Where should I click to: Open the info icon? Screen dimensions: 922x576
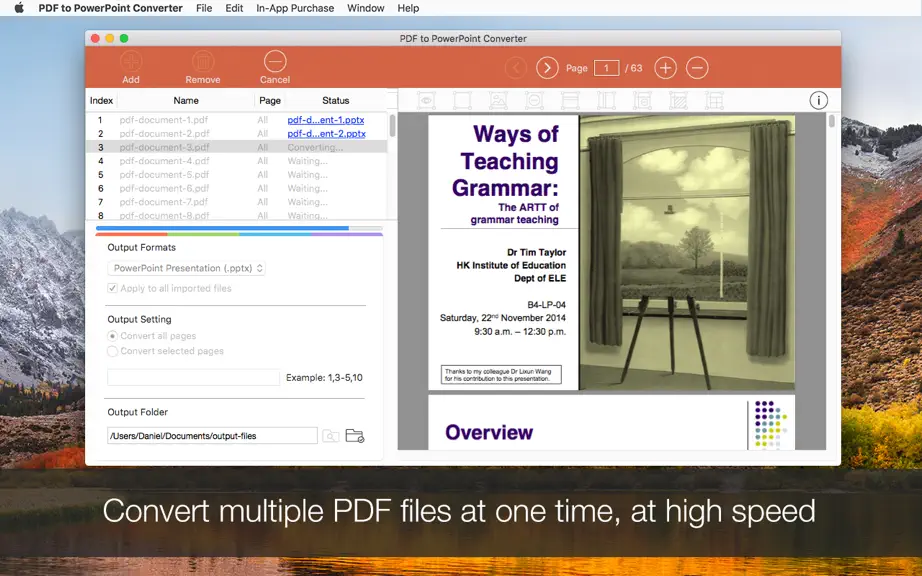tap(818, 101)
